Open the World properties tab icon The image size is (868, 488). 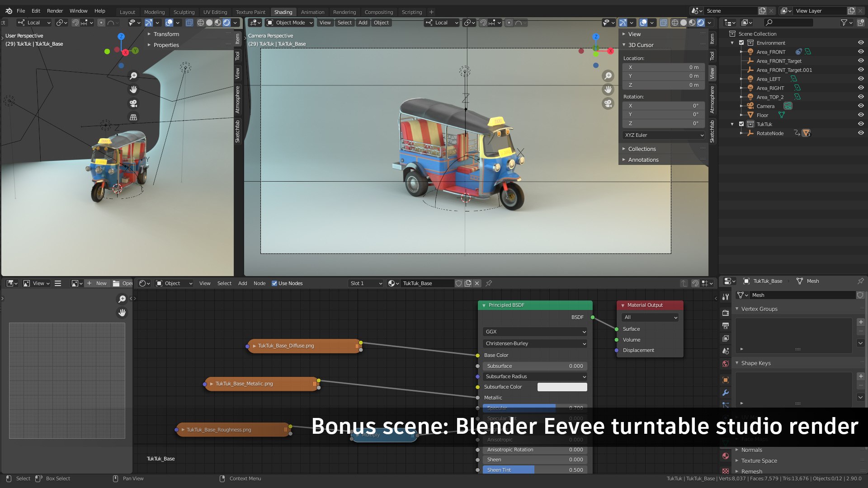pos(726,363)
